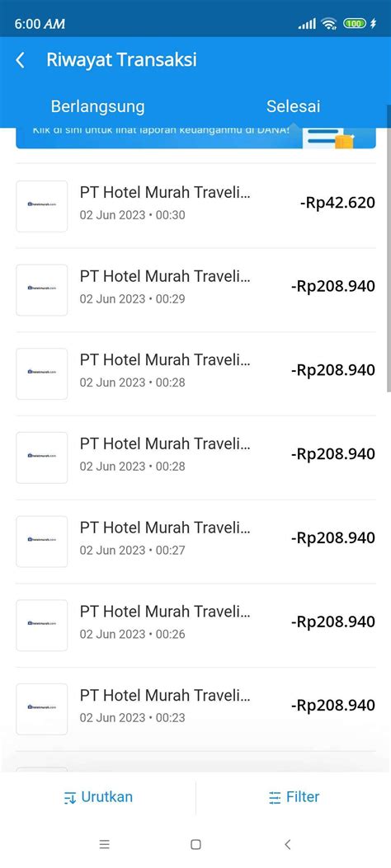
Task: Open the Filter options
Action: point(294,797)
